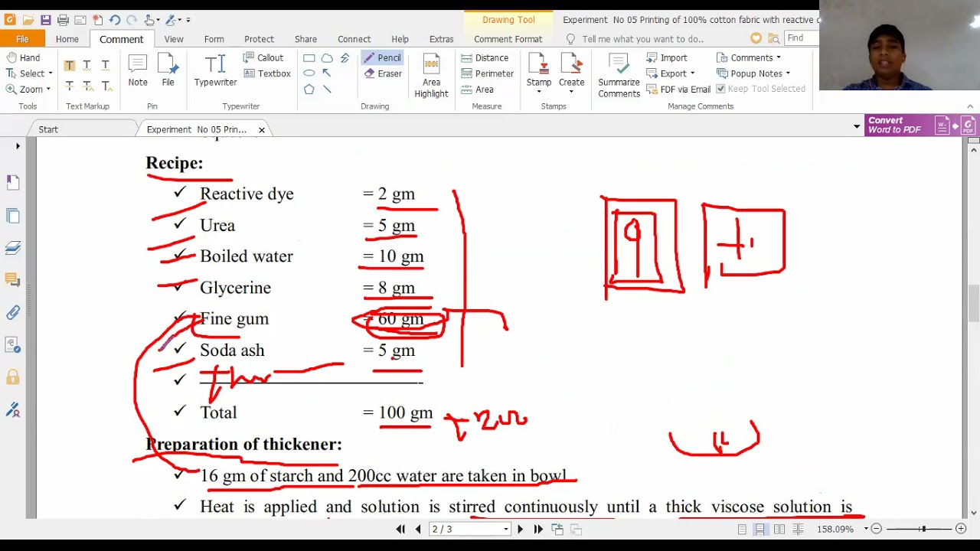The height and width of the screenshot is (551, 980).
Task: Click the Save icon in quick access toolbar
Action: (x=46, y=20)
